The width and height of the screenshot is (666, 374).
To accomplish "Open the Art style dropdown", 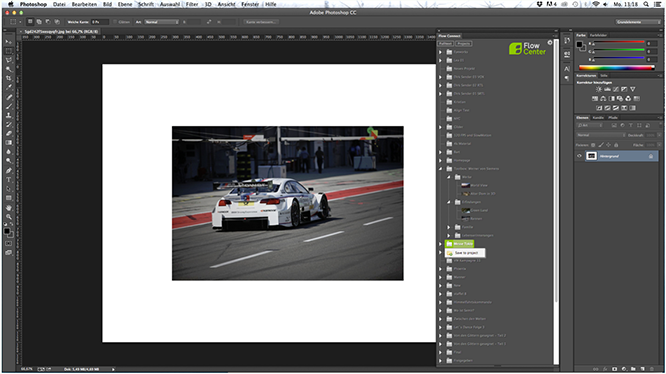I will click(161, 22).
